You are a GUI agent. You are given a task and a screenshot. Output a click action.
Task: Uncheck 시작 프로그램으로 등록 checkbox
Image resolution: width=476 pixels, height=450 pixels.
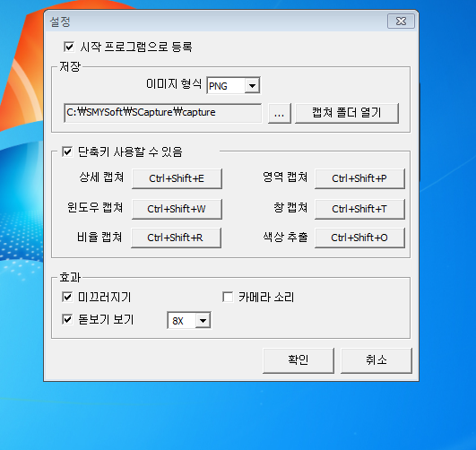(69, 47)
